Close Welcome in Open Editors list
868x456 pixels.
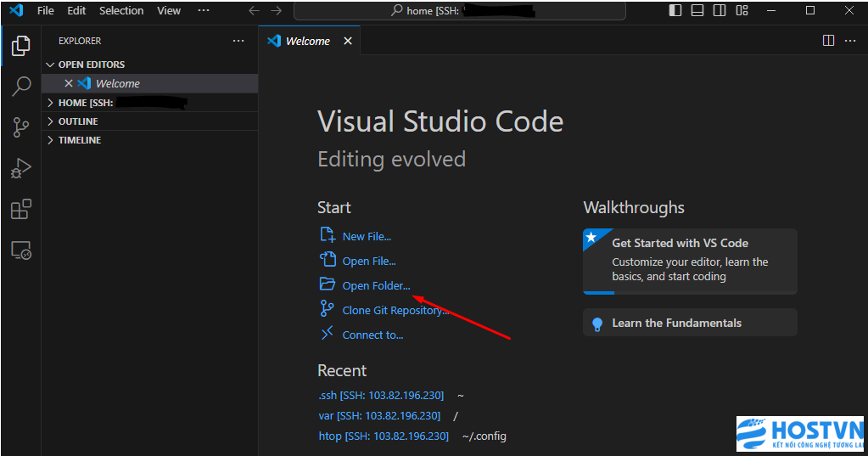tap(69, 83)
